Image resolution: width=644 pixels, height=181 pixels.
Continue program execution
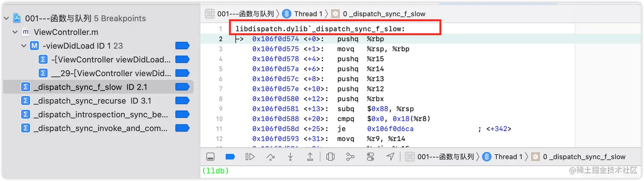250,157
